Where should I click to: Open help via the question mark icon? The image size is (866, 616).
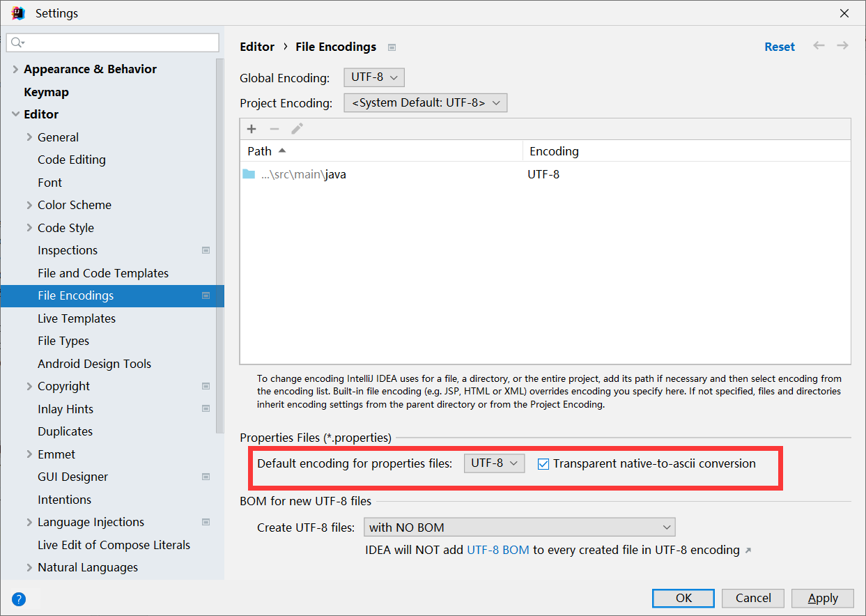pyautogui.click(x=18, y=599)
